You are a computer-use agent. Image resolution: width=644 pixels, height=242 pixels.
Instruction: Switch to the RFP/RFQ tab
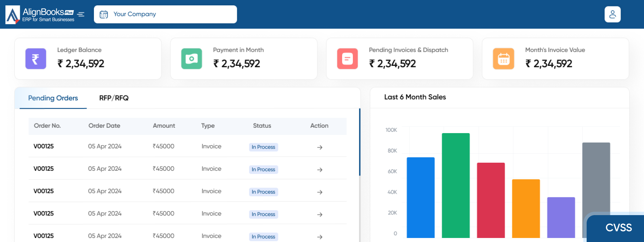(114, 98)
